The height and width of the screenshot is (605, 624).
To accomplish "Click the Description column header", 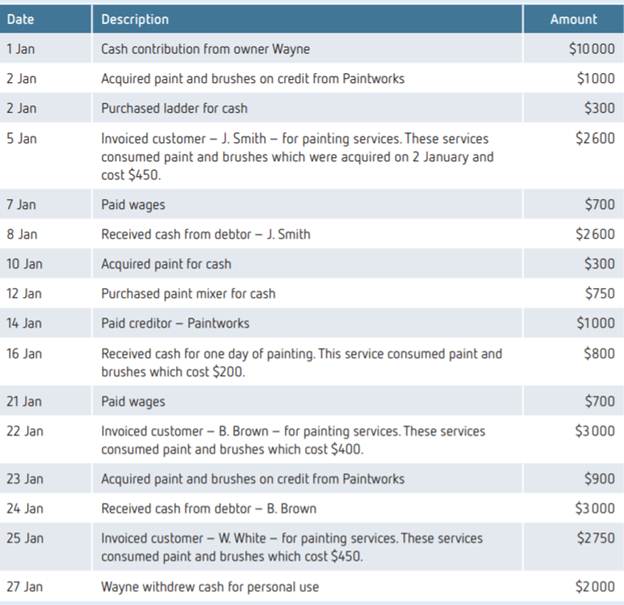I will click(135, 19).
